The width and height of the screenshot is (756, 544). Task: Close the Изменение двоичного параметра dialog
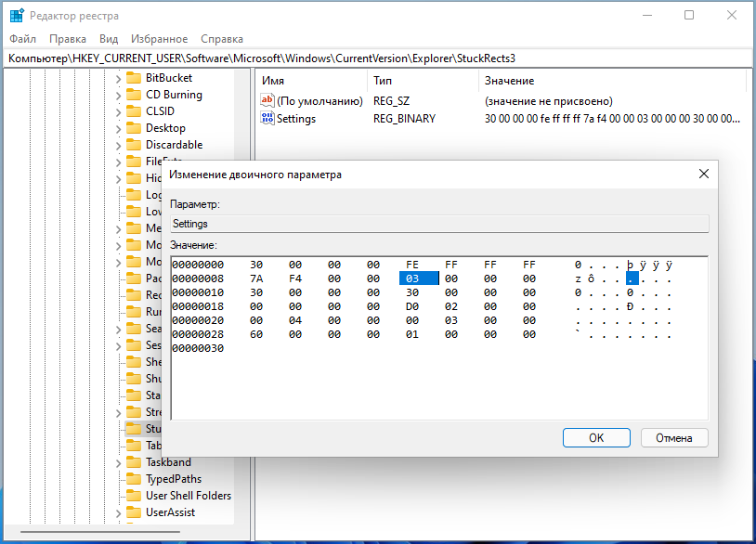pos(704,174)
